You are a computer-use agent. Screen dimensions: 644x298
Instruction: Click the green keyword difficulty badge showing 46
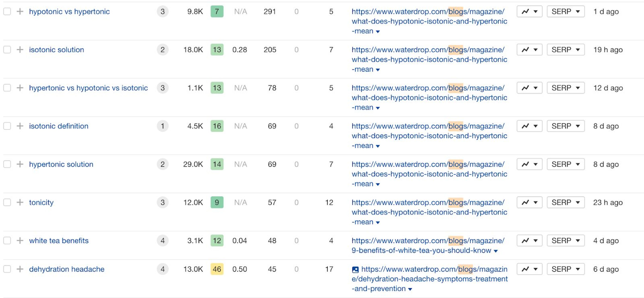(217, 269)
